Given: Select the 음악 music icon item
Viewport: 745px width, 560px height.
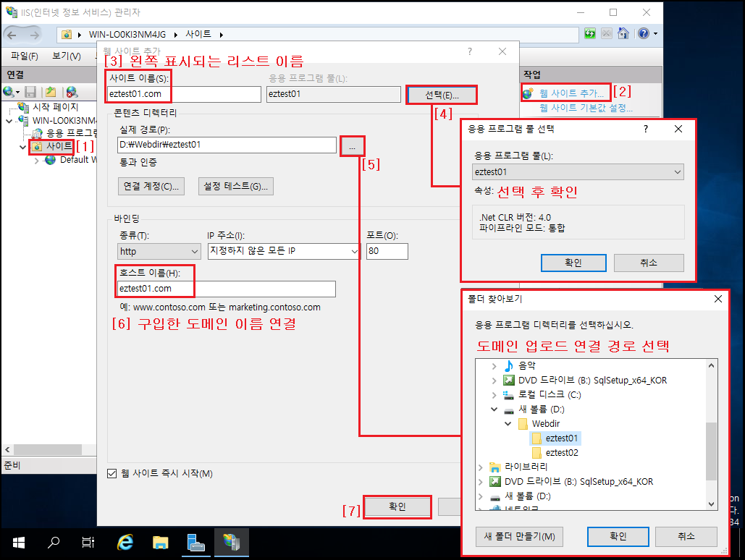Looking at the screenshot, I should (x=508, y=365).
